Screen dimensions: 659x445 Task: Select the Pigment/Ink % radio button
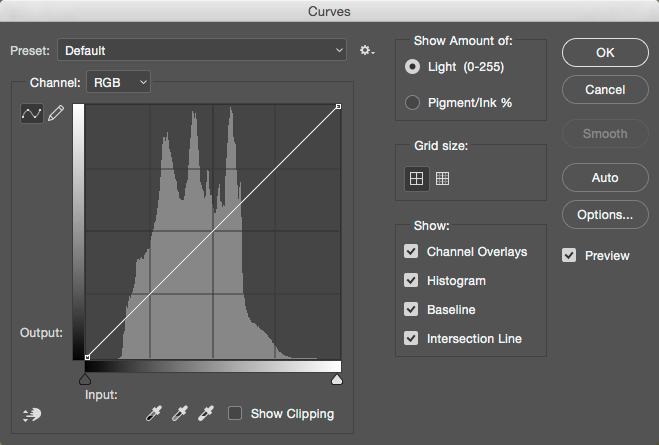click(x=412, y=102)
